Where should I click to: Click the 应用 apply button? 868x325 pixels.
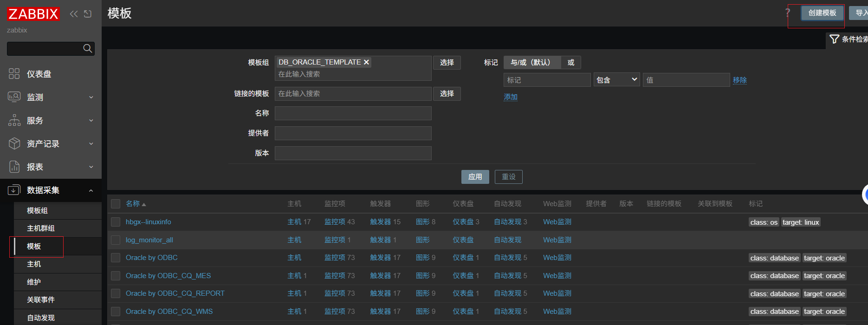tap(475, 177)
